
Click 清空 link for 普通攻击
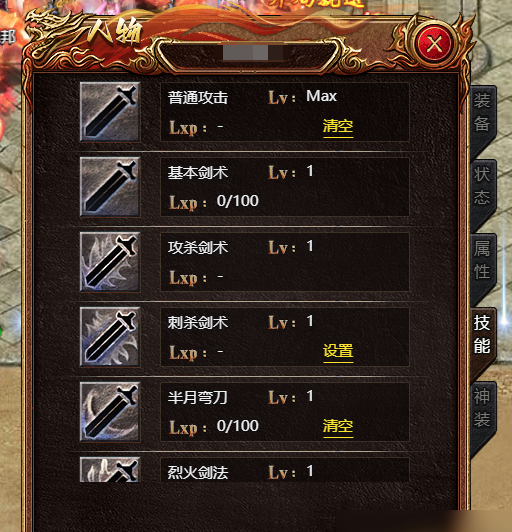(338, 127)
